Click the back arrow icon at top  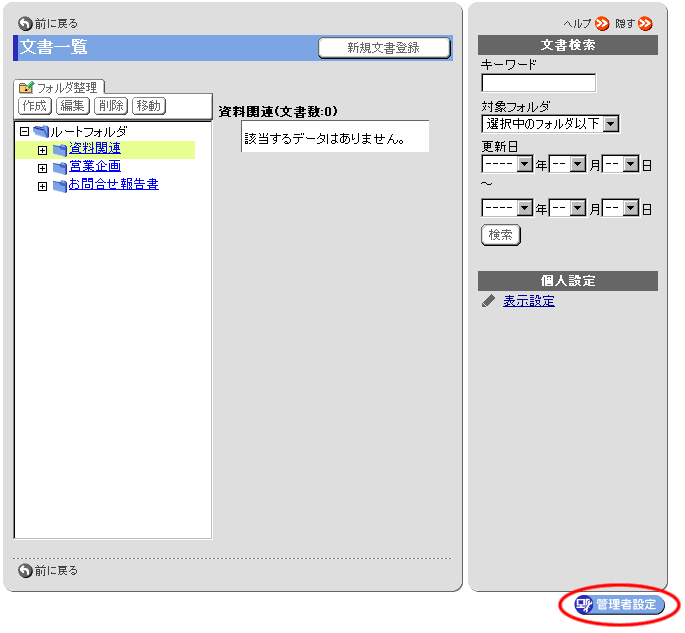[25, 23]
